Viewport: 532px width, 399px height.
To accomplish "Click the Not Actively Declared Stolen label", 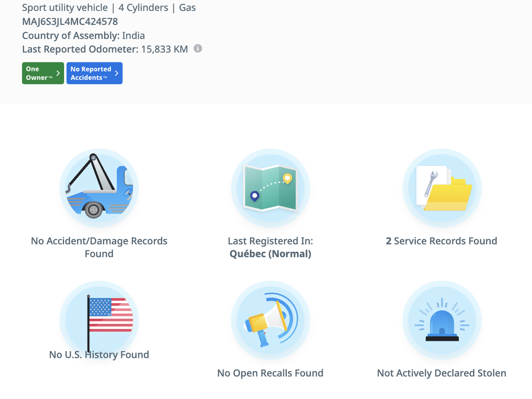I will [441, 373].
